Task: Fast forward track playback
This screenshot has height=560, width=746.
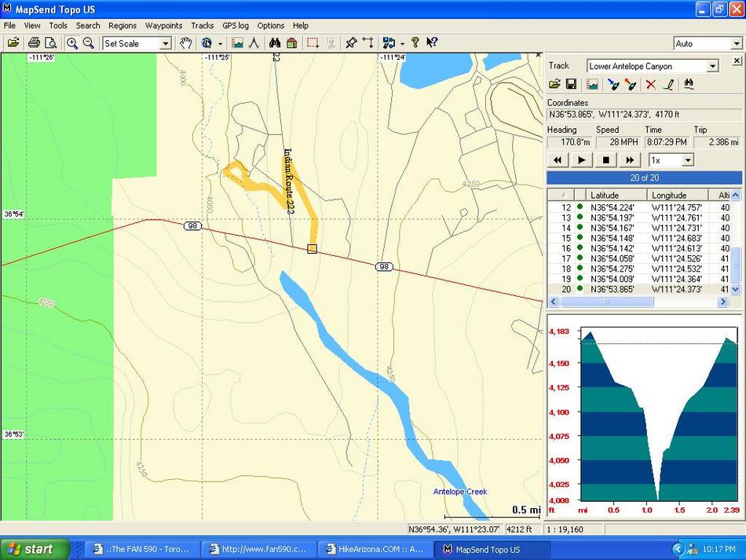Action: click(630, 160)
